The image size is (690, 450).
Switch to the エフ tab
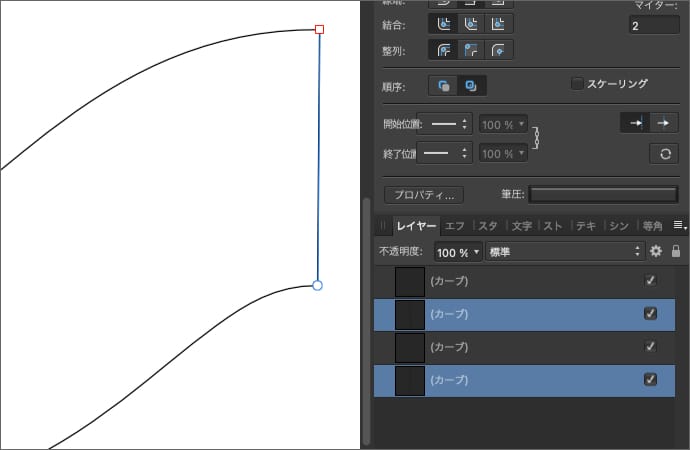tap(455, 225)
